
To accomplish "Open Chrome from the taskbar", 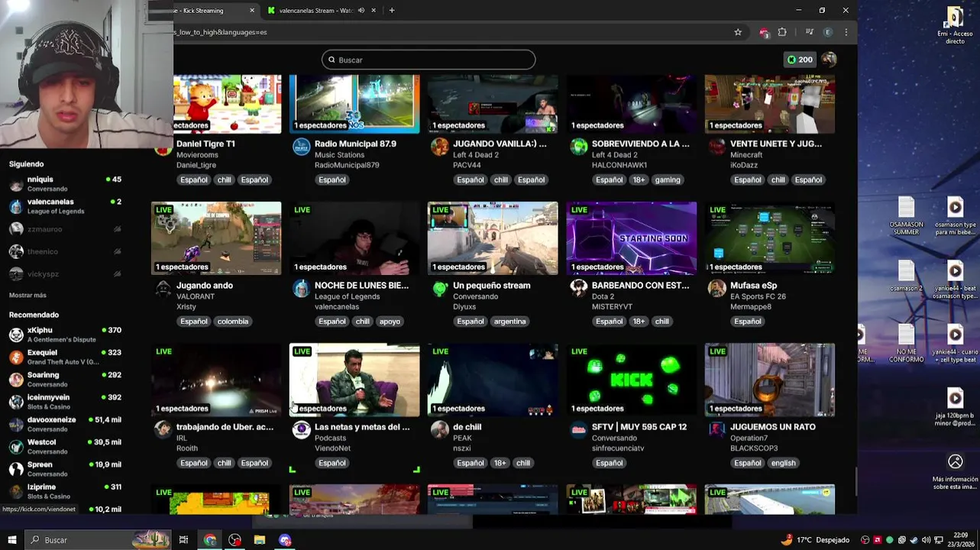I will (209, 540).
